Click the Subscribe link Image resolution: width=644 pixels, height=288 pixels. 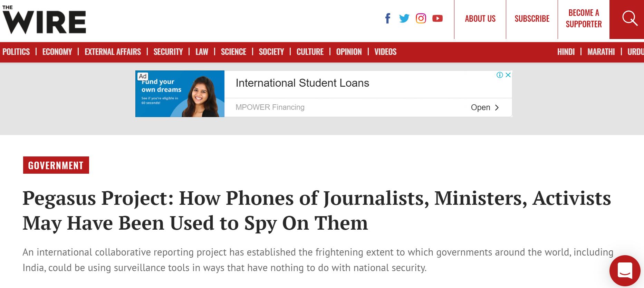point(532,19)
